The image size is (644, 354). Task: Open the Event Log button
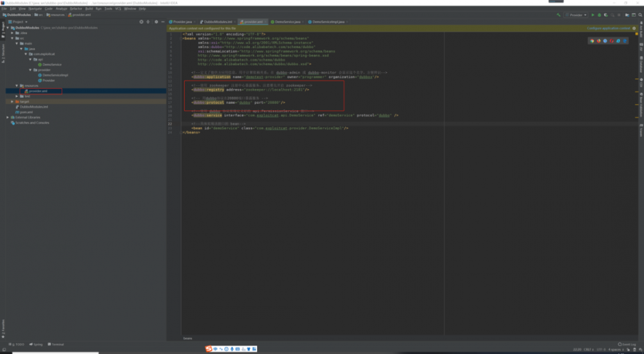tap(627, 344)
